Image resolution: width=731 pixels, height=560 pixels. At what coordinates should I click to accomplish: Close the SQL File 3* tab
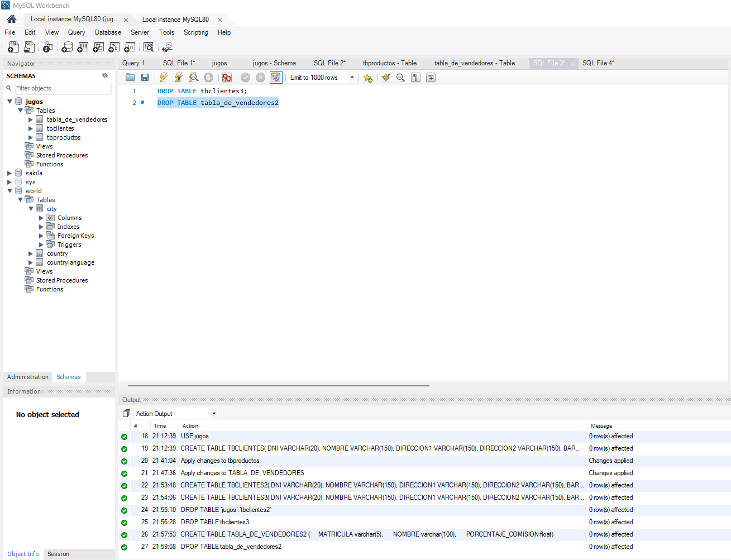[x=572, y=64]
